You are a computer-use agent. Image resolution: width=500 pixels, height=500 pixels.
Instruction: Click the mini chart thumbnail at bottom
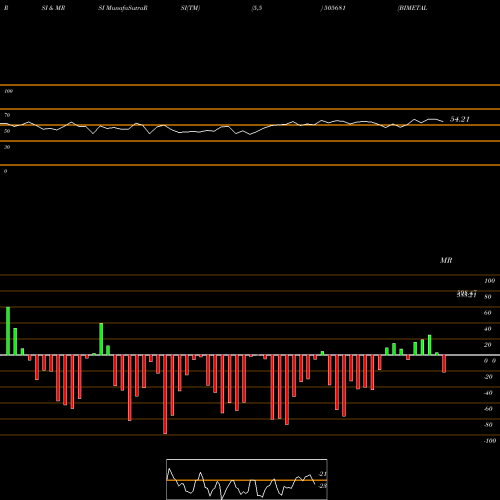coord(247,479)
